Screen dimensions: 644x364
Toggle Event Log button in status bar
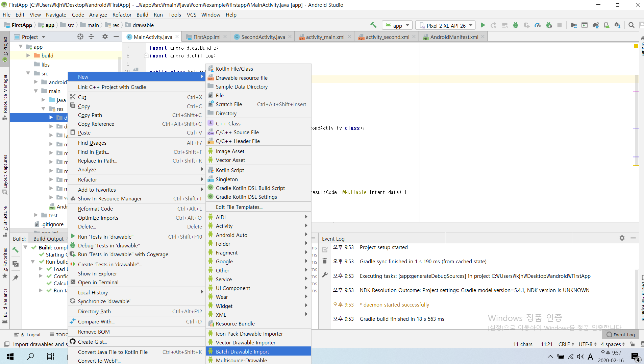pos(621,335)
